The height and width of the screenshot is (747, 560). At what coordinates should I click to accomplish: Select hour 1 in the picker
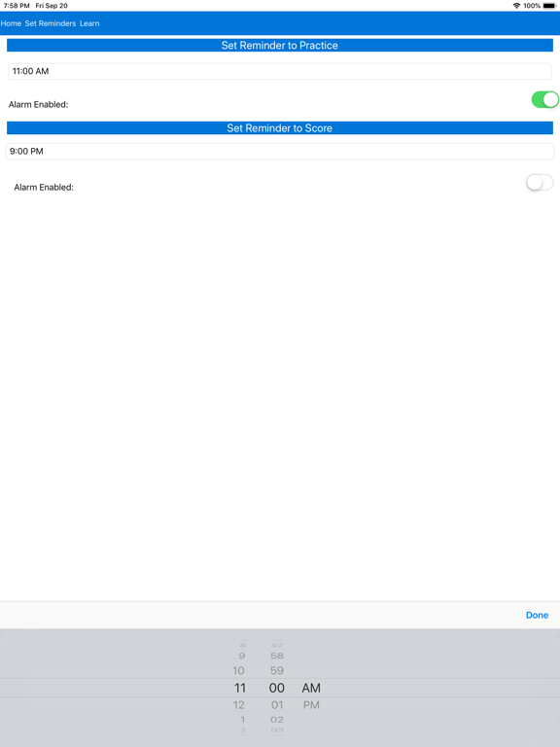click(x=242, y=720)
